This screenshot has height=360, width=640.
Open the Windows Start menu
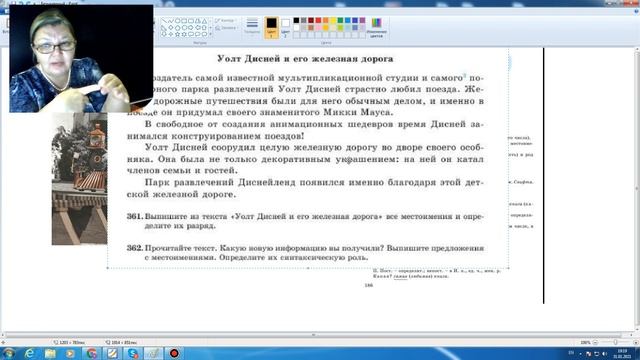tap(9, 353)
